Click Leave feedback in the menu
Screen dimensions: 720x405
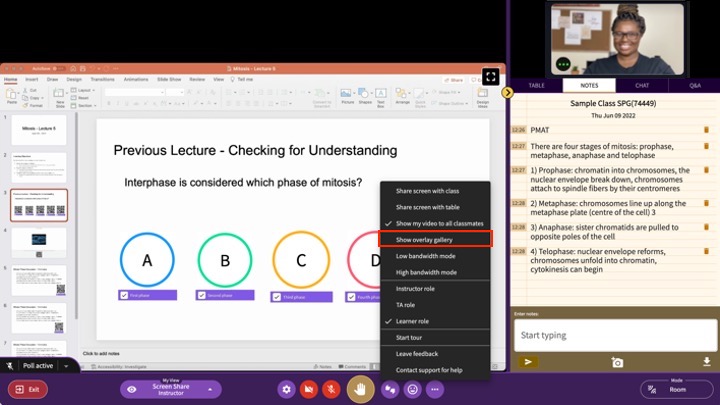coord(435,354)
